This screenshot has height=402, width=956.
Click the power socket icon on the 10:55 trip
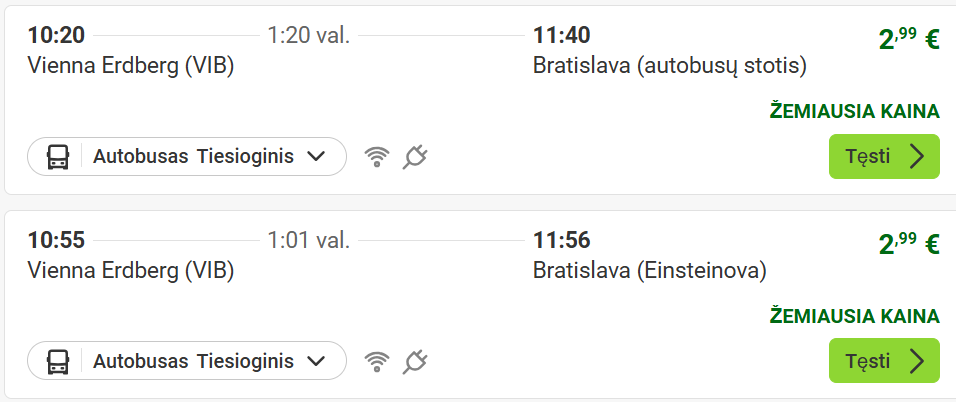pyautogui.click(x=415, y=361)
